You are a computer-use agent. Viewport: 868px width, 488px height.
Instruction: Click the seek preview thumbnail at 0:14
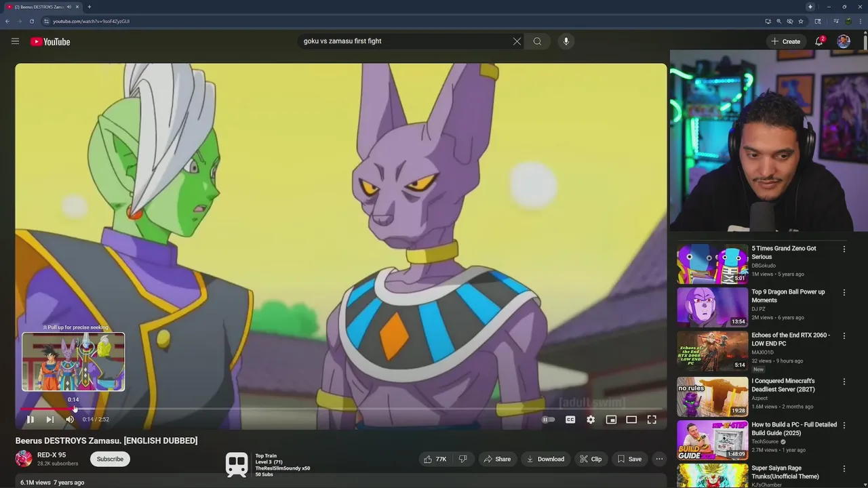(x=73, y=361)
